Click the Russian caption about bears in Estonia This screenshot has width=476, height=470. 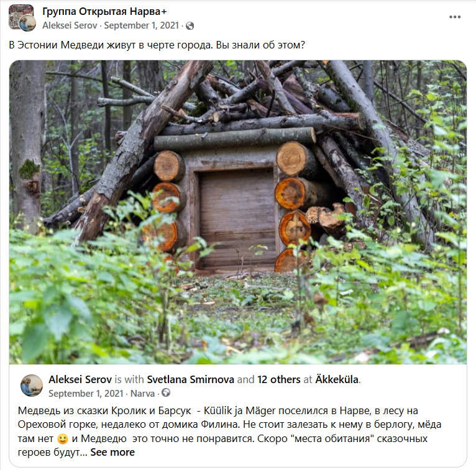pos(157,45)
